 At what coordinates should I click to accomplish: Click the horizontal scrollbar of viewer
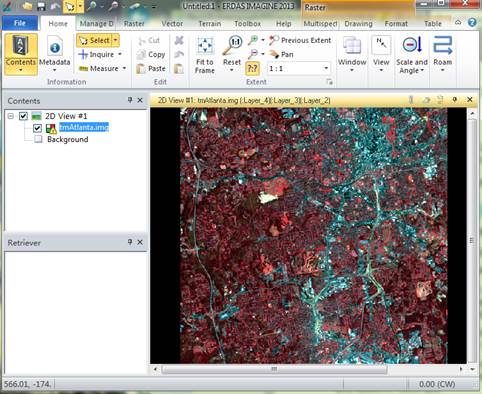tap(274, 369)
